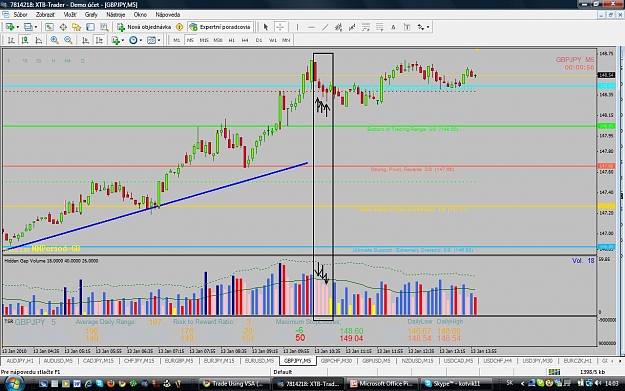
Task: Switch timeframe to D1
Action: coord(259,40)
